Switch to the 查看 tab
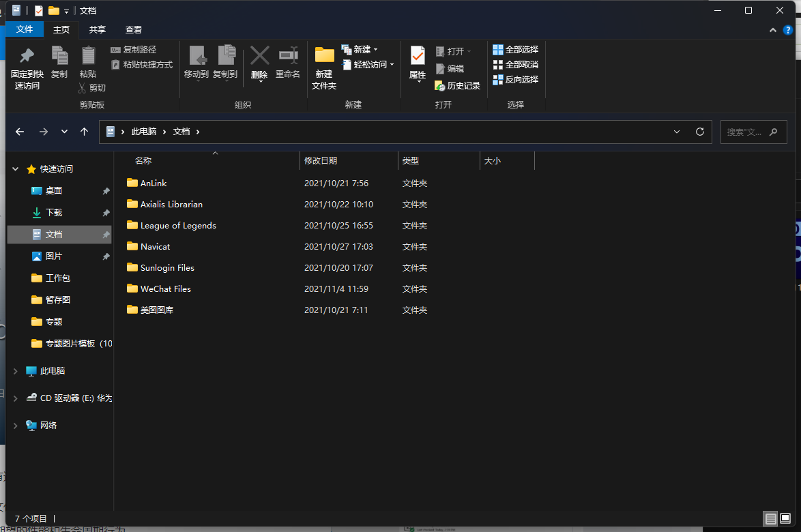Screen dimensions: 801x532 [x=133, y=29]
